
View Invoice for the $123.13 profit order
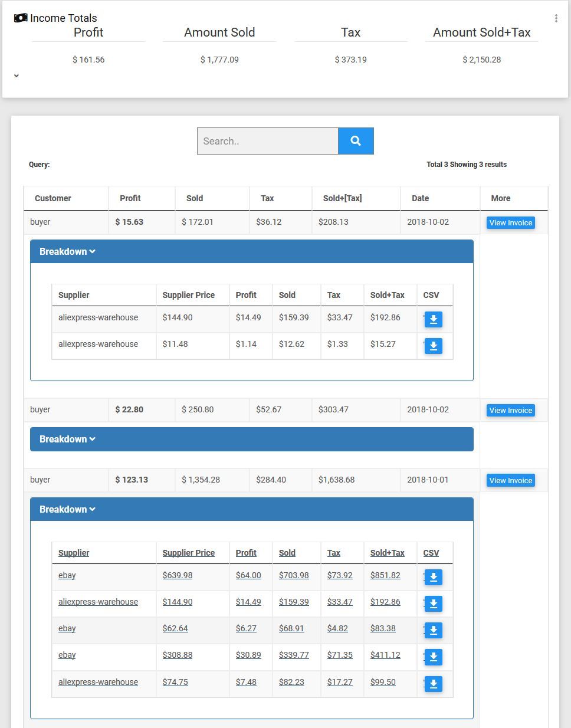[x=511, y=480]
